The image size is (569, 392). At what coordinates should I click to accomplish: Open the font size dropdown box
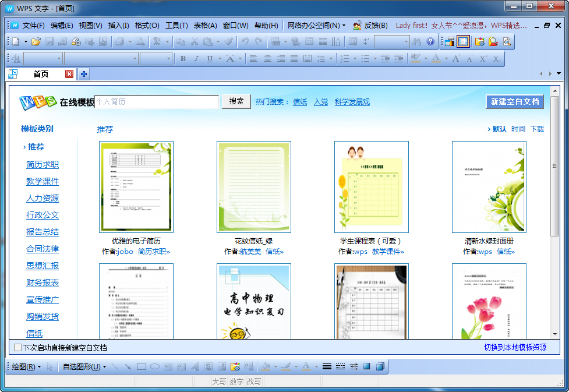(156, 58)
